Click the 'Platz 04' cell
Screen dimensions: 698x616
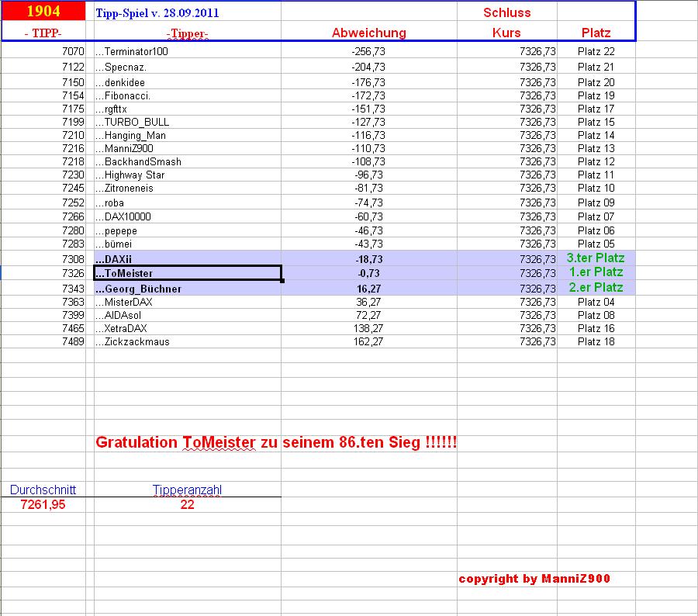click(596, 303)
